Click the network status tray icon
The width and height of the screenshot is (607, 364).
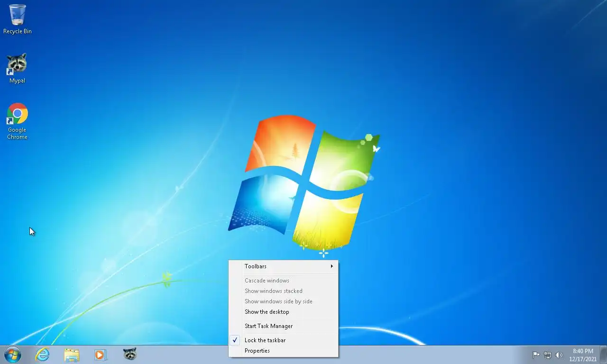pos(548,355)
